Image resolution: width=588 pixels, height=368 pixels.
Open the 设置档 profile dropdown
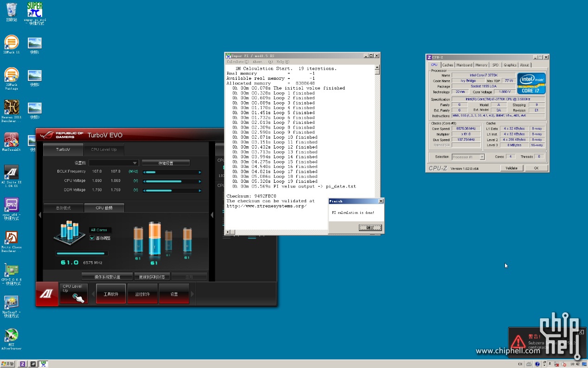(x=114, y=163)
